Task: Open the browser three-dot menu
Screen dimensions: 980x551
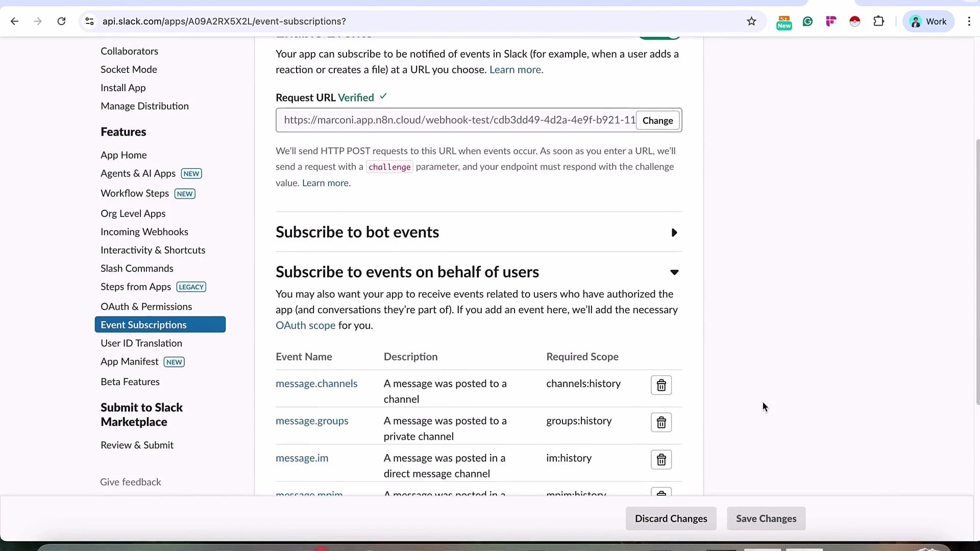Action: click(x=969, y=21)
